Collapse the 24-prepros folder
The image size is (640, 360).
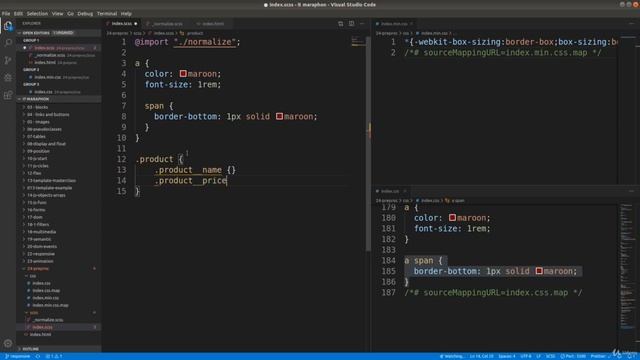[59, 269]
